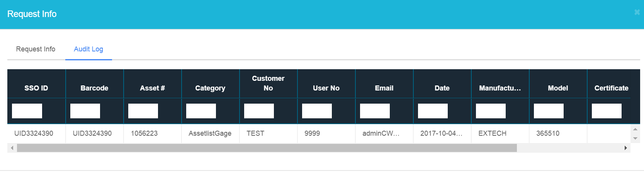Sort by SSO ID column header

[x=36, y=88]
